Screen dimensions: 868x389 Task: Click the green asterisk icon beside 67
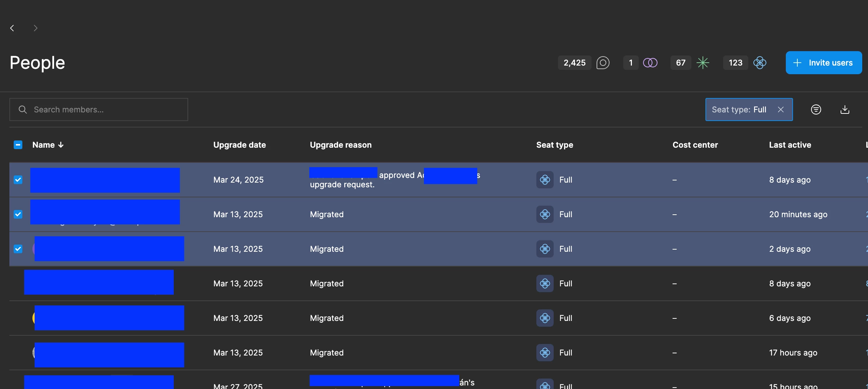[703, 63]
